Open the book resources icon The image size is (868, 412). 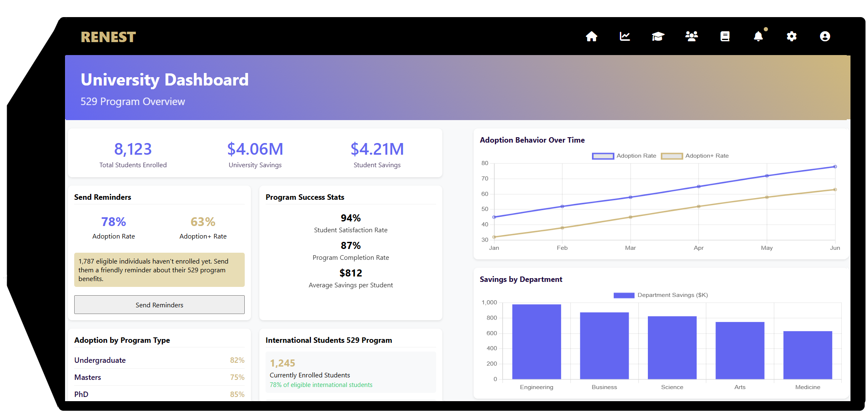point(725,37)
